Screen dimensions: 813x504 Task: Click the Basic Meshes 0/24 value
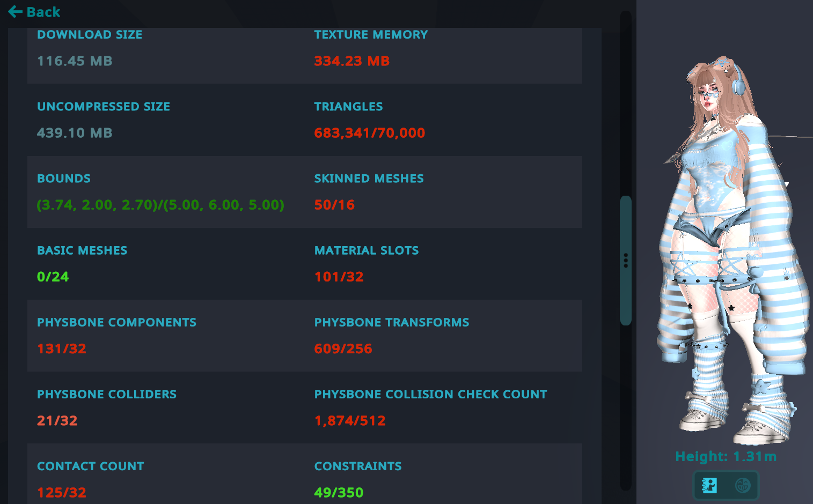tap(53, 277)
